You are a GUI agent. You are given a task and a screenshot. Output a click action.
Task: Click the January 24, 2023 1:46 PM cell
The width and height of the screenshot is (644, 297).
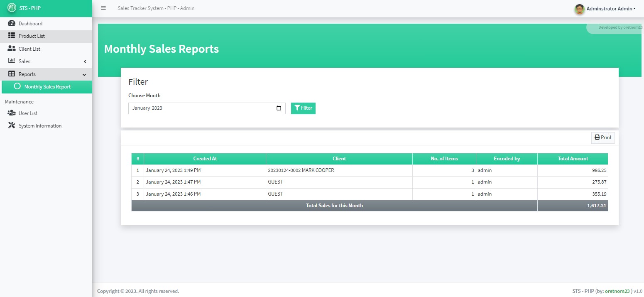(x=205, y=194)
